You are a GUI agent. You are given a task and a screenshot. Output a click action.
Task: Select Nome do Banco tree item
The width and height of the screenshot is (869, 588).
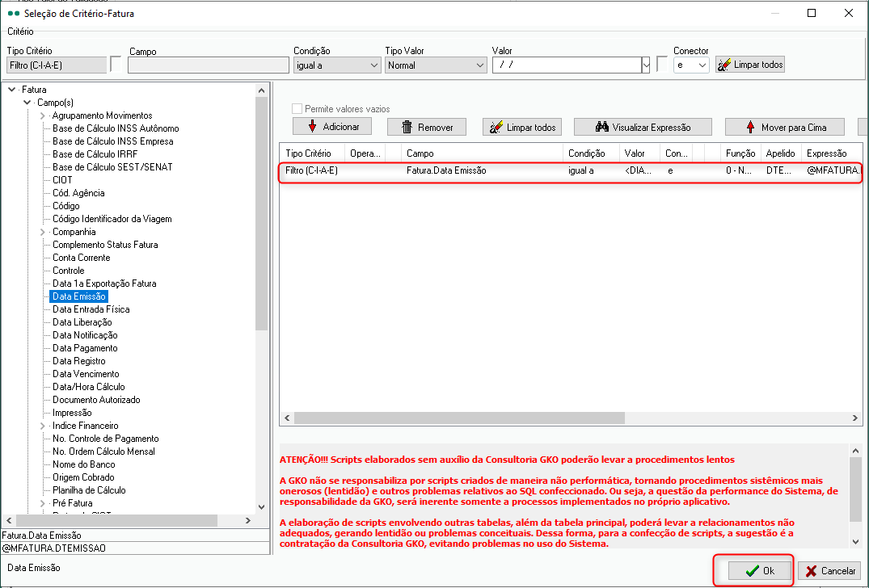point(84,464)
